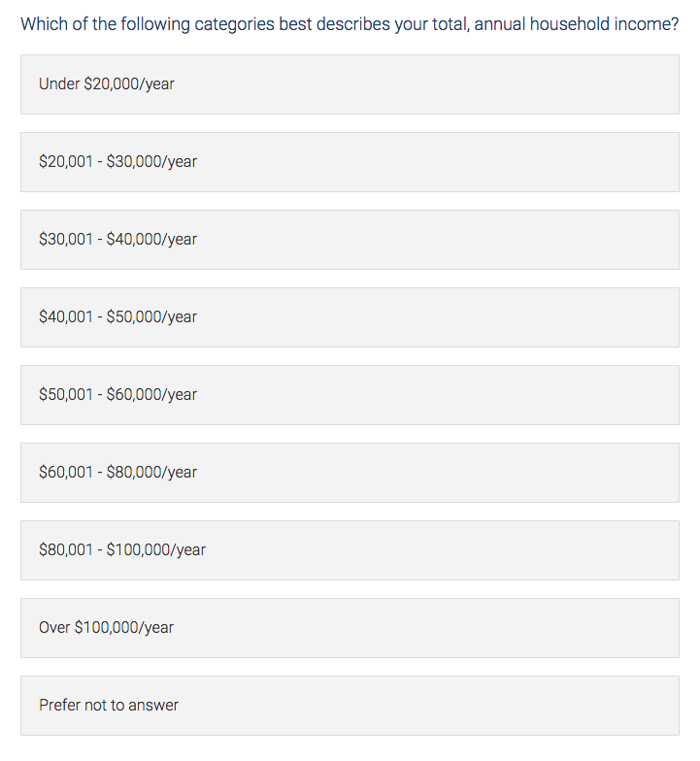This screenshot has width=700, height=761.
Task: Choose 'Over $100,000/year' as the answer
Action: tap(350, 628)
